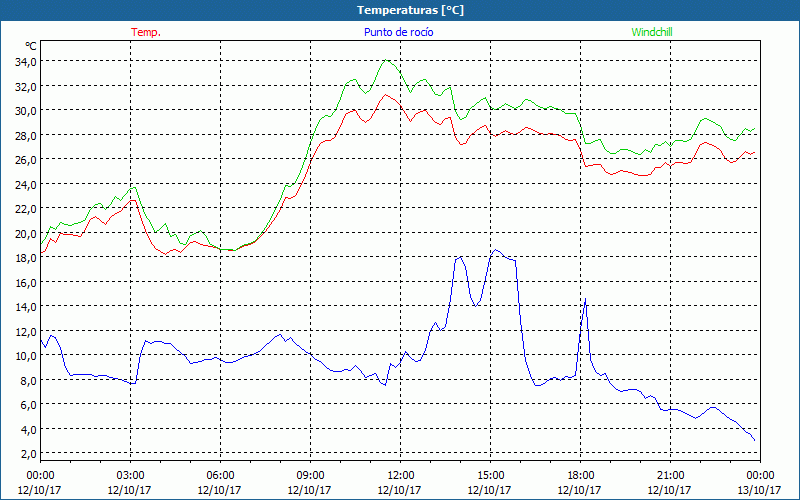Click the 12,0 y-axis label
Image resolution: width=800 pixels, height=500 pixels.
pos(27,331)
